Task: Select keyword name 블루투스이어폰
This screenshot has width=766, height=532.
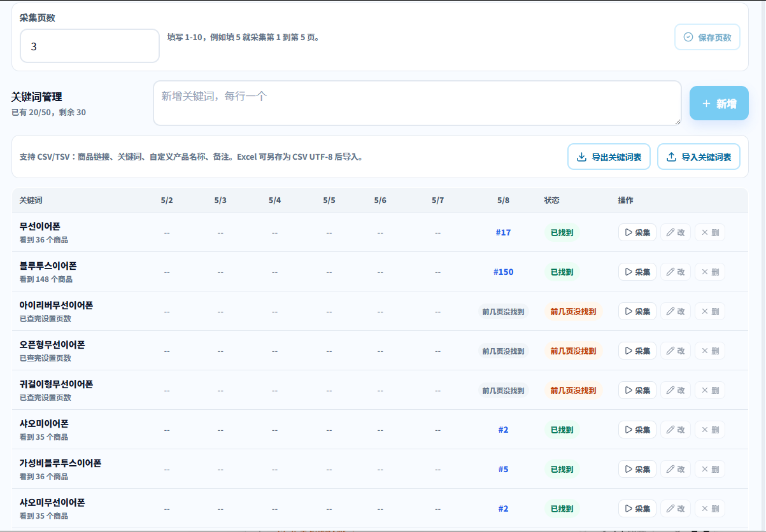Action: coord(48,265)
